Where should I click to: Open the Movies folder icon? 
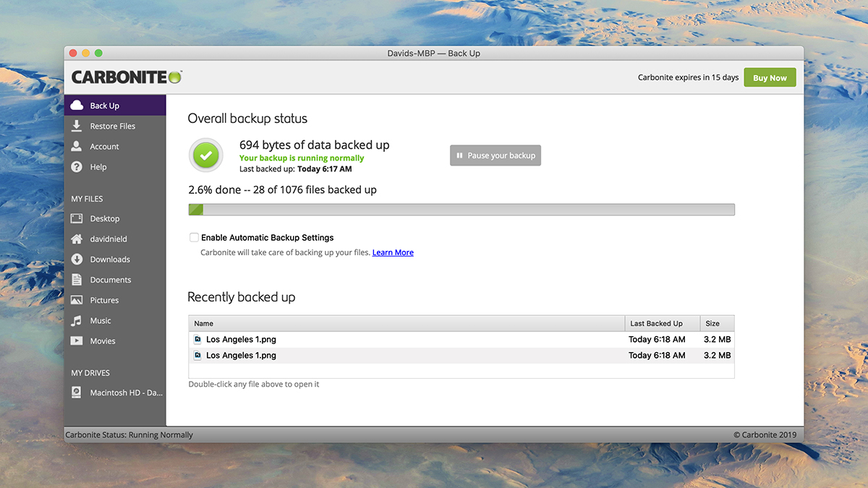[77, 341]
